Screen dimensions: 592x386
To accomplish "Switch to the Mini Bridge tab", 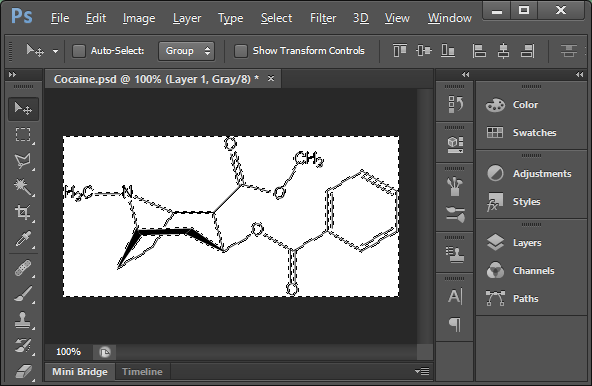I will point(80,372).
